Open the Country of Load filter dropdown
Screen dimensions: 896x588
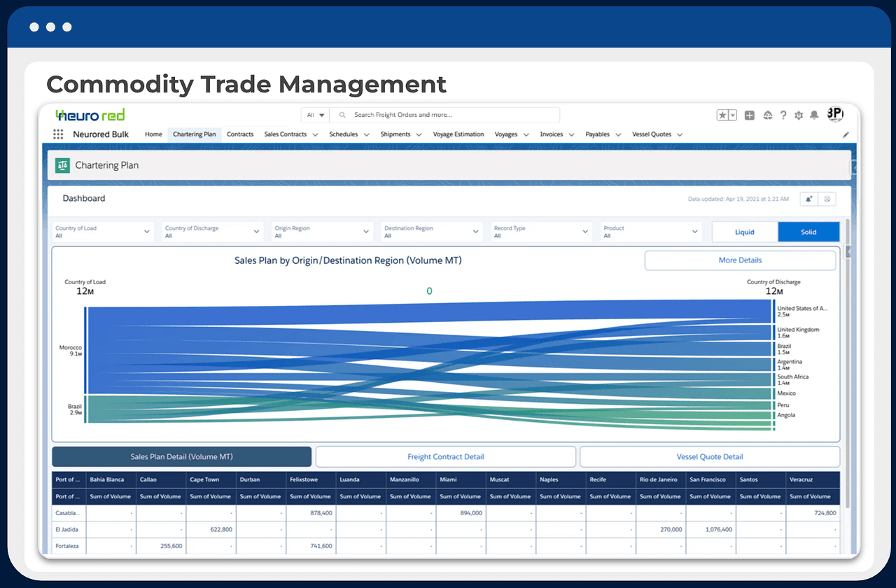[101, 231]
